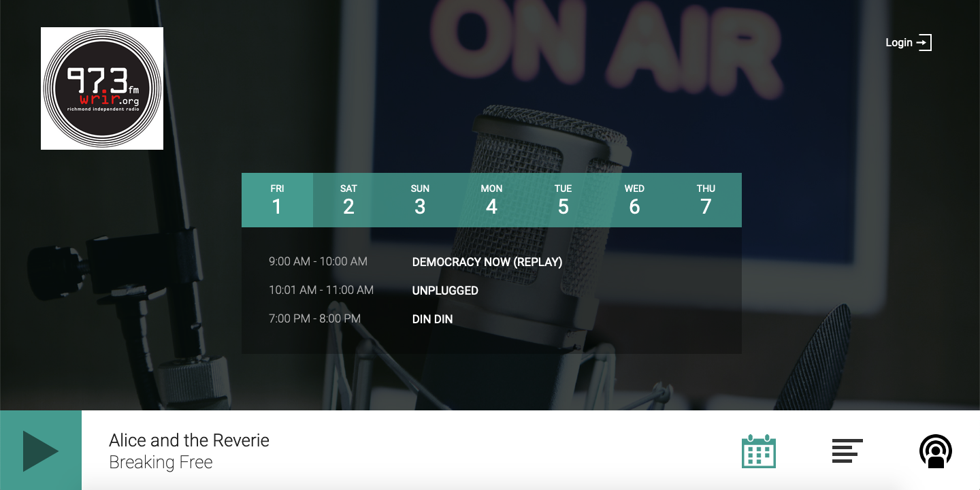The height and width of the screenshot is (490, 980).
Task: Click the Alice and the Reverie title
Action: point(189,440)
